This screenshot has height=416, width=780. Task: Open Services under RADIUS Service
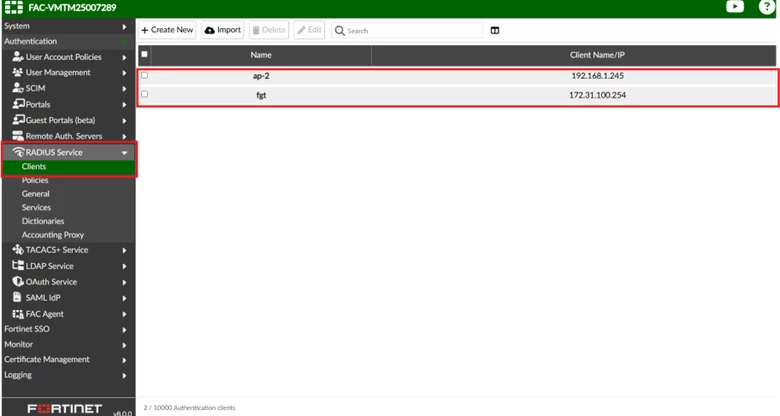36,208
